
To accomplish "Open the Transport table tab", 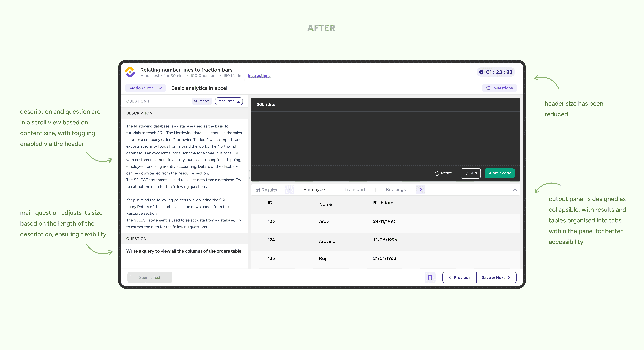I will click(355, 190).
